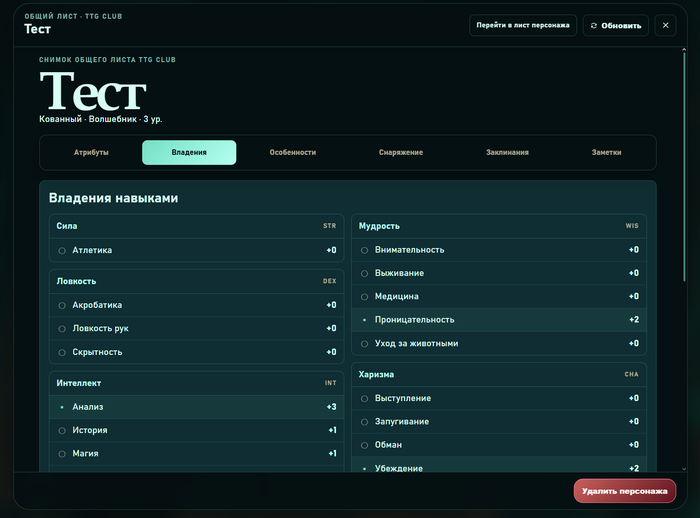Click the INT abbreviation label
The width and height of the screenshot is (700, 518).
(x=330, y=383)
